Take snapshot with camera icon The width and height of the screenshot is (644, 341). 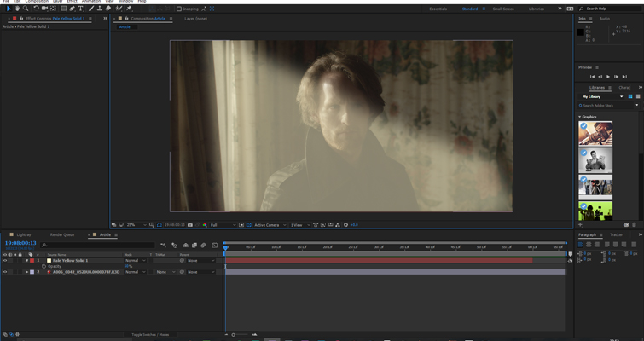pos(190,225)
